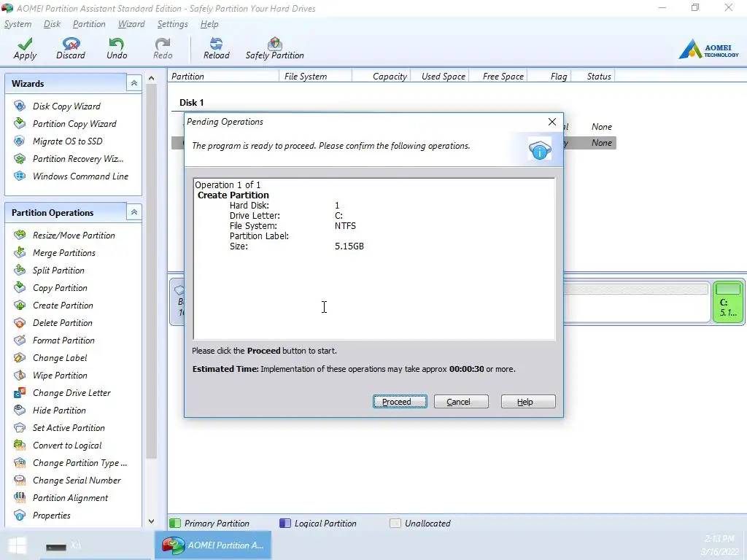Click the Format Partition icon
The width and height of the screenshot is (747, 560).
coord(20,340)
